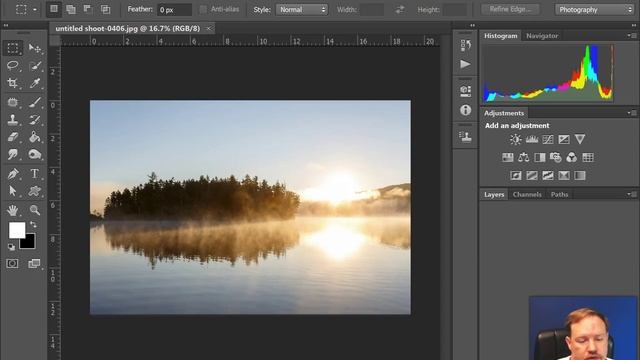
Task: Click the Feather input field
Action: coord(174,9)
